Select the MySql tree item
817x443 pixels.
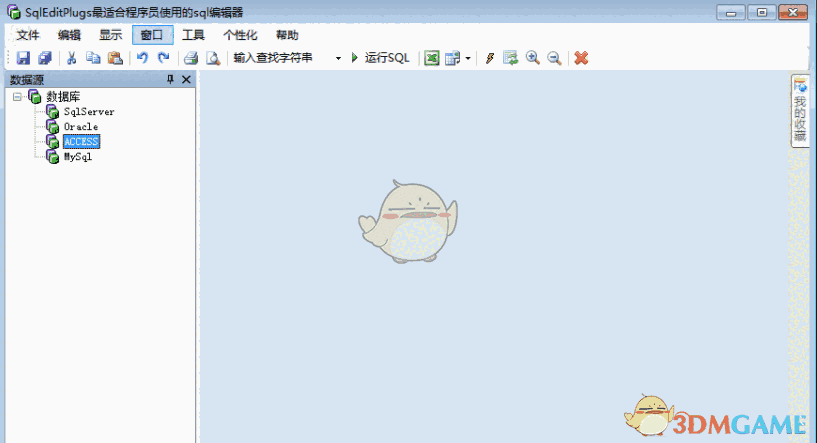78,157
